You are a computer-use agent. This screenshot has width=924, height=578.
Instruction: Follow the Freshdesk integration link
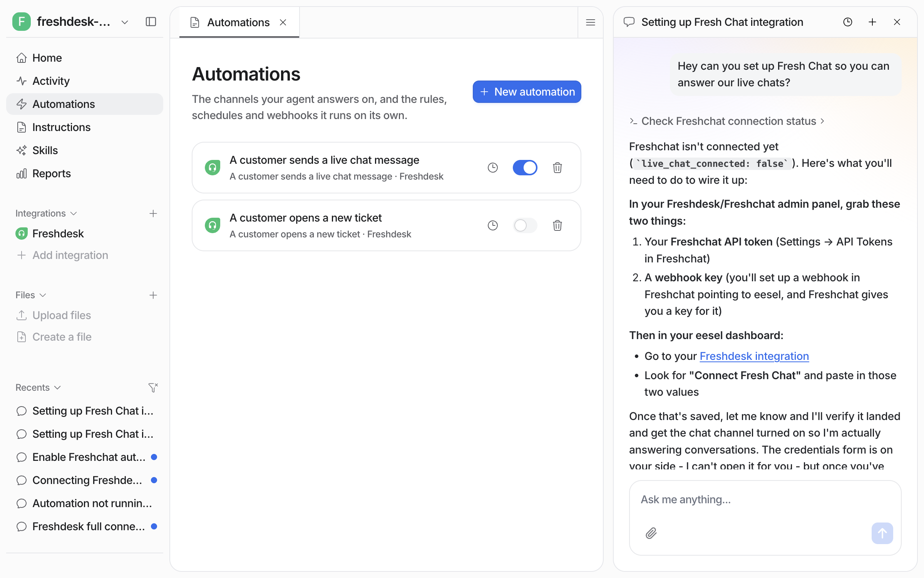click(754, 356)
